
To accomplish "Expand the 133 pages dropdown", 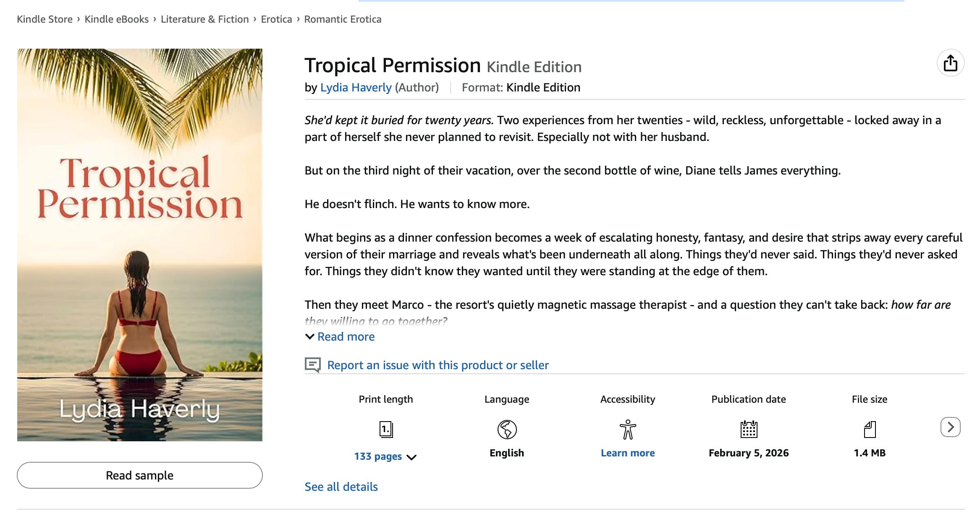I will [385, 456].
